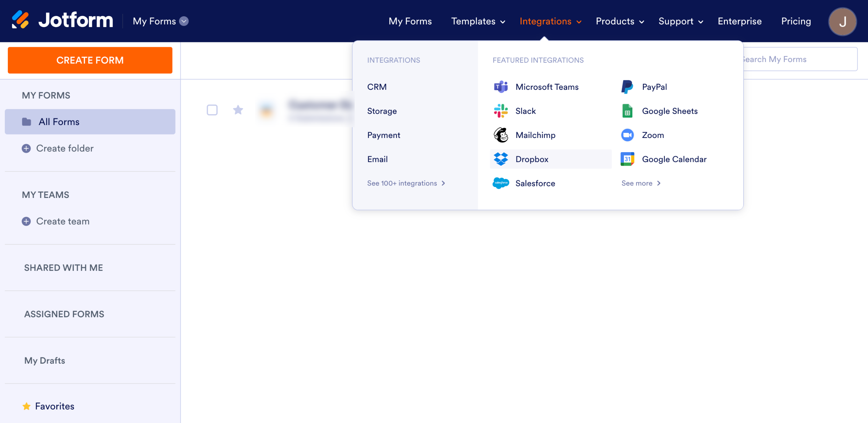Select the Google Sheets icon
The height and width of the screenshot is (423, 868).
click(x=627, y=111)
